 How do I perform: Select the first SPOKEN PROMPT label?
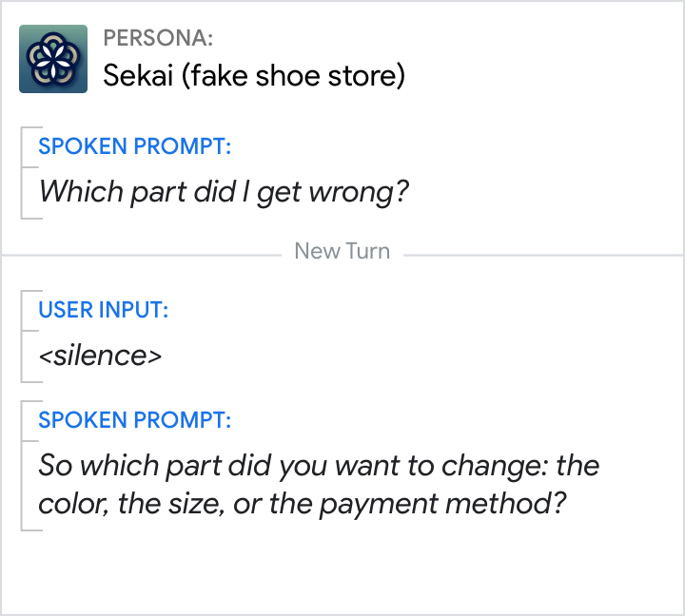134,147
